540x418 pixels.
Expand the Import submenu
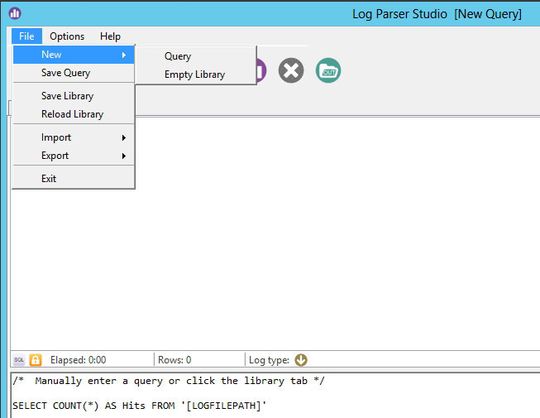73,137
